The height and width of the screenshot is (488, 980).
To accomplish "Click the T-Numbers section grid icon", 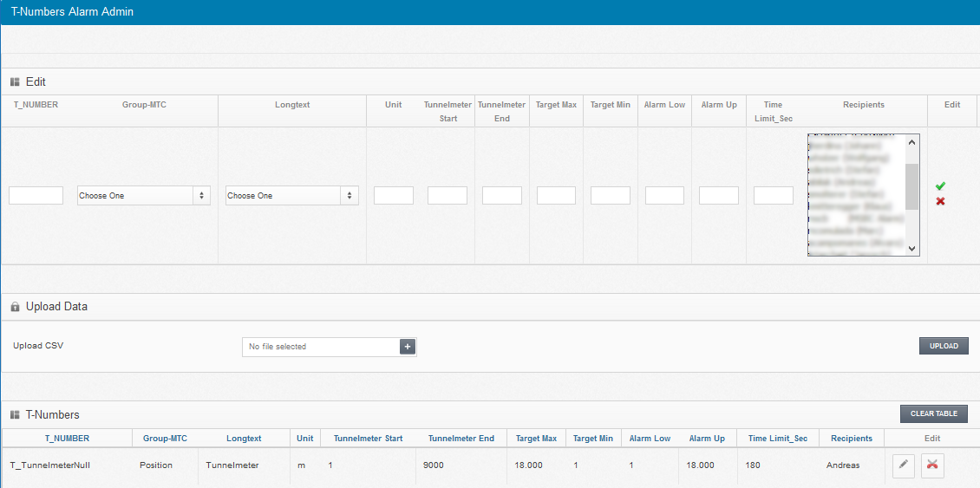I will click(x=15, y=415).
